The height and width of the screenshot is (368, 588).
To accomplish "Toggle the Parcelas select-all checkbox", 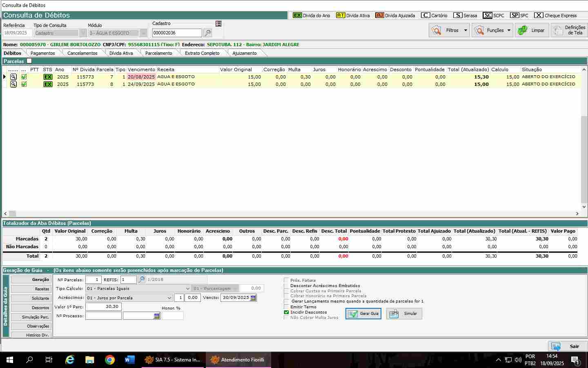I will coord(29,61).
